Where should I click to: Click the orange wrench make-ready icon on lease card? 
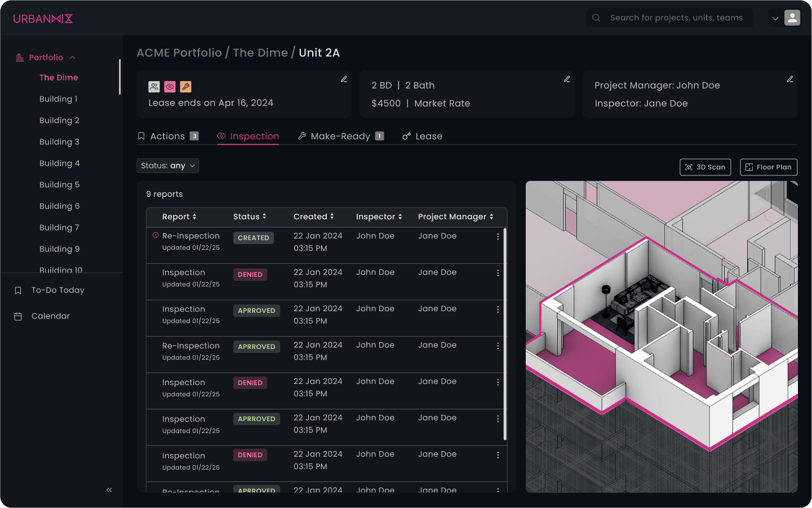(185, 87)
